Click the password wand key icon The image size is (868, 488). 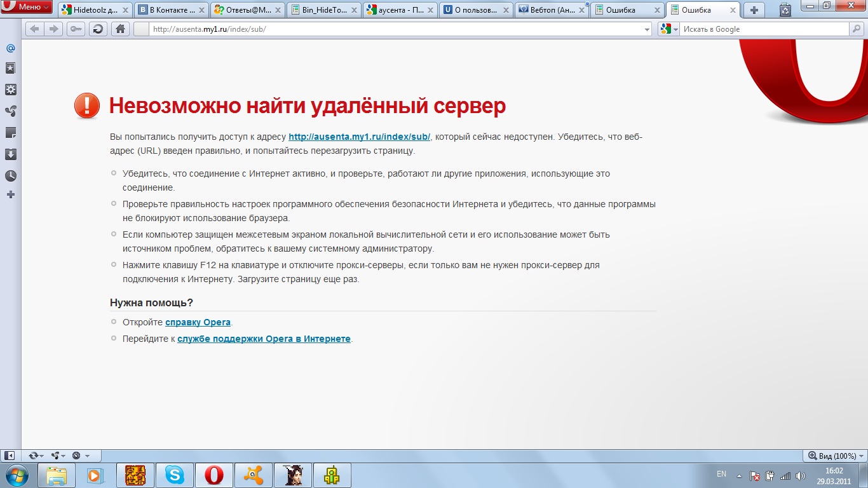click(76, 29)
